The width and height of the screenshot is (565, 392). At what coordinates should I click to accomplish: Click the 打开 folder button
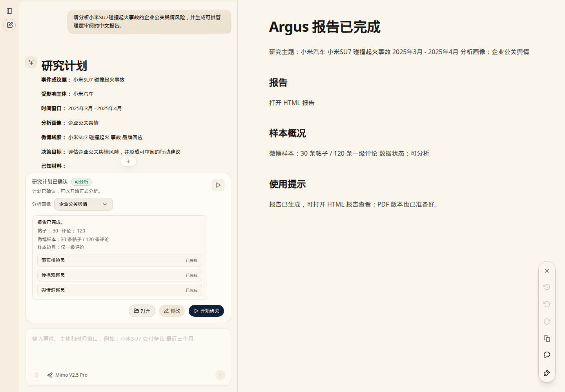pyautogui.click(x=142, y=311)
